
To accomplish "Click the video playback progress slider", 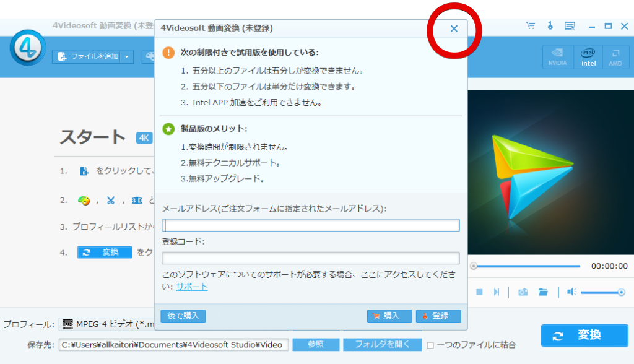I will (525, 266).
